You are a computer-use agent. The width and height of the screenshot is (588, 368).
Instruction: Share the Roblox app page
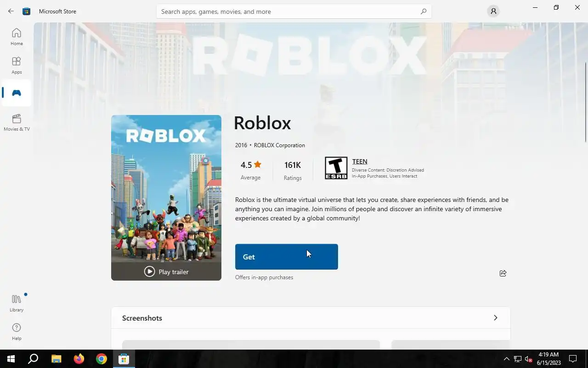point(503,273)
